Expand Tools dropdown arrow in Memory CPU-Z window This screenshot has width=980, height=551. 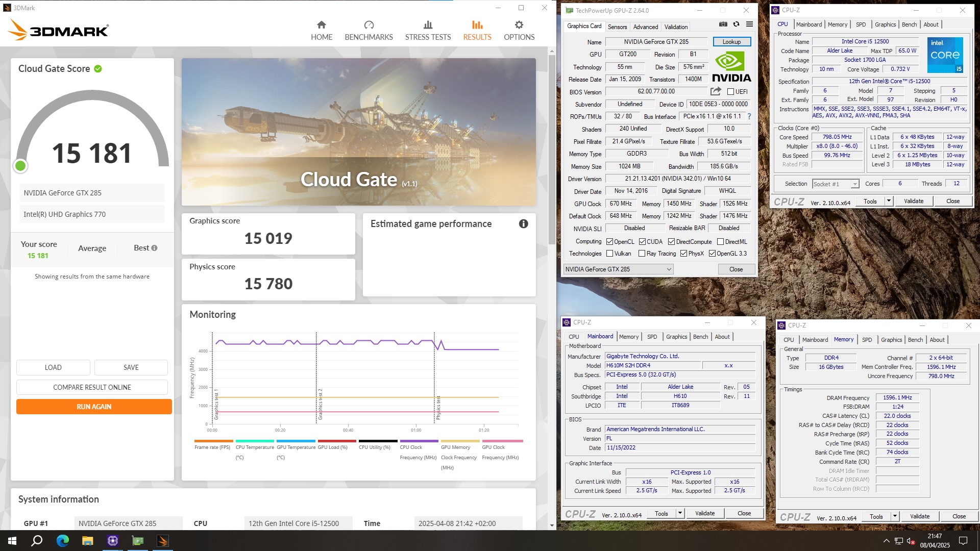(895, 516)
